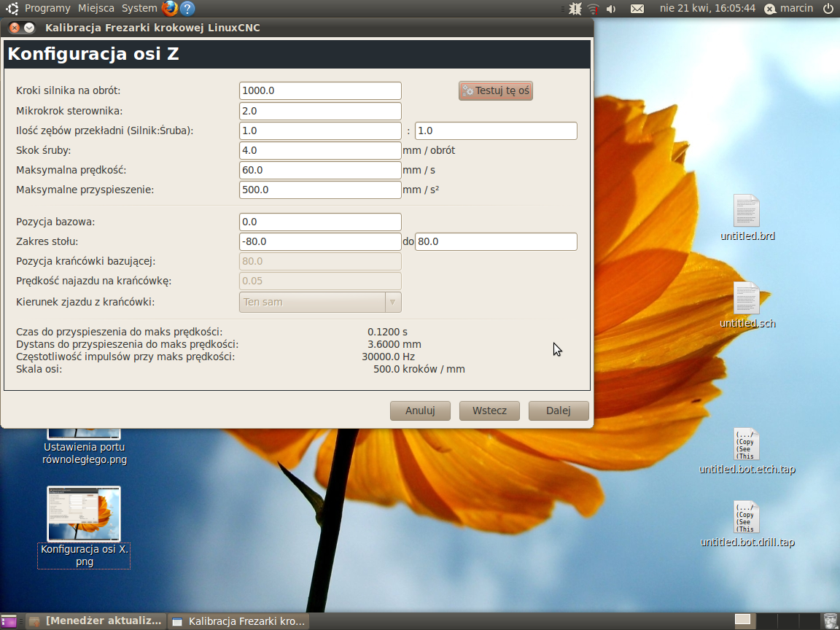The image size is (840, 630).
Task: Open the trash icon in the bottom panel
Action: tap(830, 621)
